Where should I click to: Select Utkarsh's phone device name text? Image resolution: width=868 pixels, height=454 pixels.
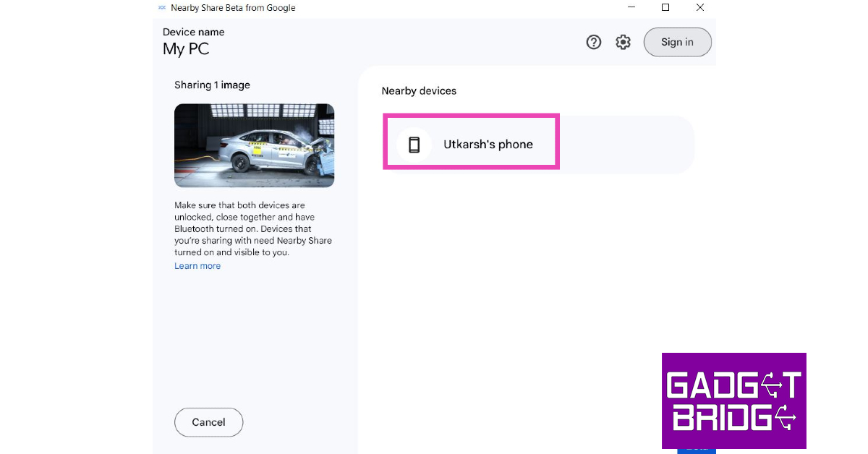pyautogui.click(x=488, y=145)
